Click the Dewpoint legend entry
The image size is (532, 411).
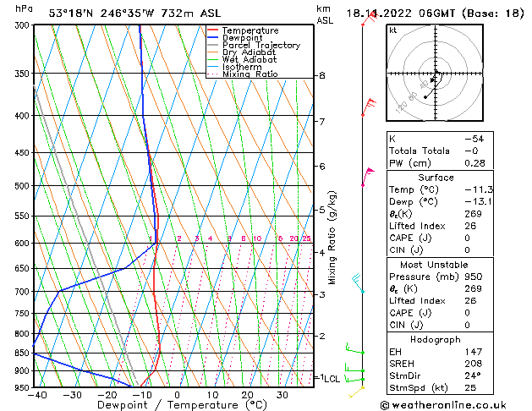pos(246,38)
